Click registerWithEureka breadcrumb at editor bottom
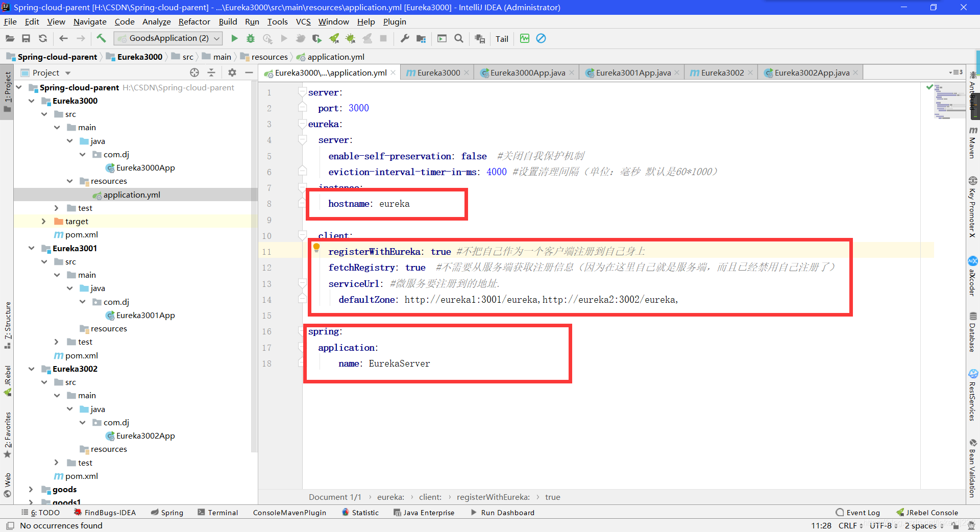Viewport: 980px width, 532px height. (493, 497)
